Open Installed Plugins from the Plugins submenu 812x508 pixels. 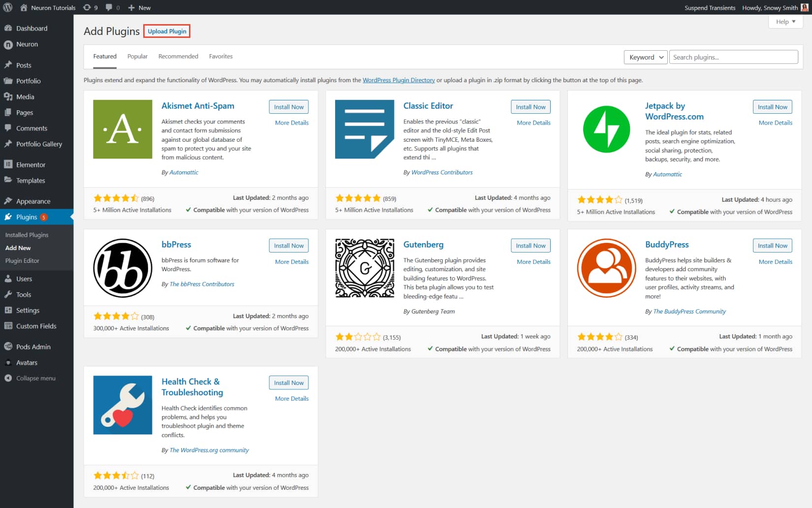[28, 235]
